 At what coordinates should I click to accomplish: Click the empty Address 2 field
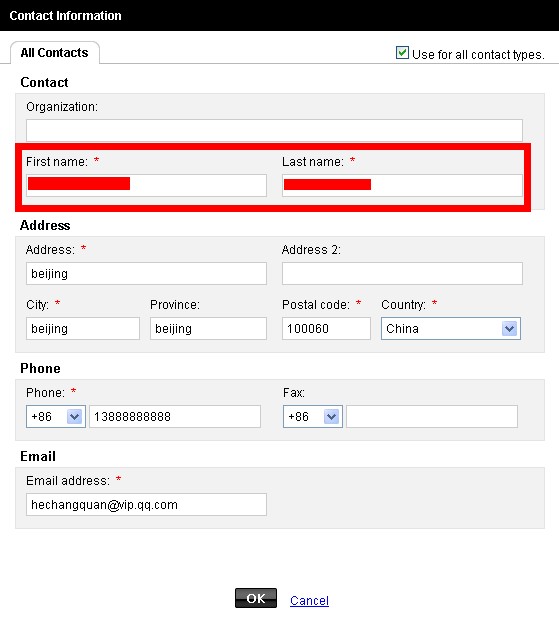point(402,273)
